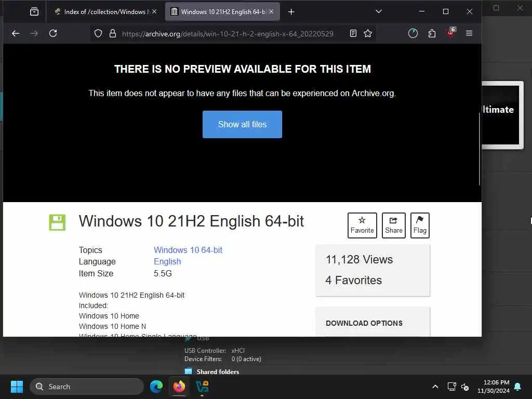Click the green floppy software icon

click(x=57, y=222)
